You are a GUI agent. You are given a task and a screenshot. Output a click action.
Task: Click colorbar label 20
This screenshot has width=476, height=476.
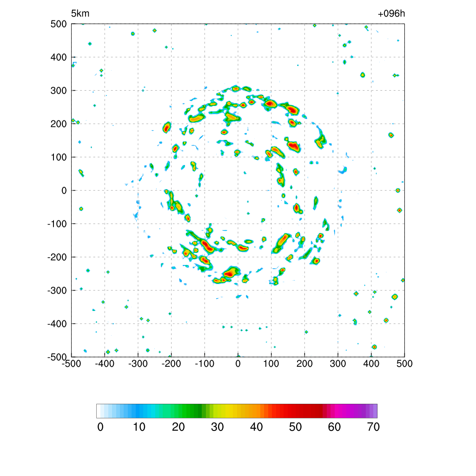[178, 427]
